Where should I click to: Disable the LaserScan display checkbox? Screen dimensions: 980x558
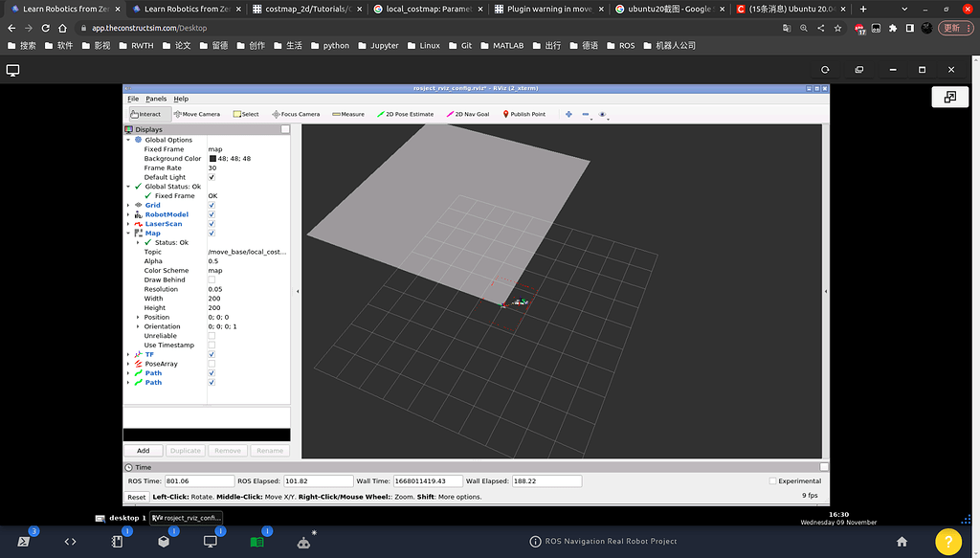(x=212, y=224)
